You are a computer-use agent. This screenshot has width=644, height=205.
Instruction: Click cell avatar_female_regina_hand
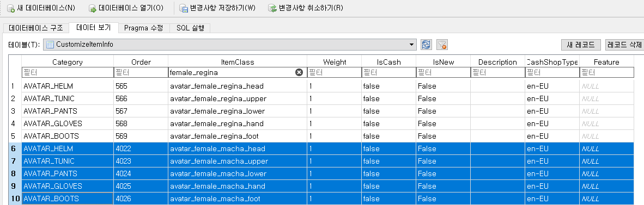point(238,123)
